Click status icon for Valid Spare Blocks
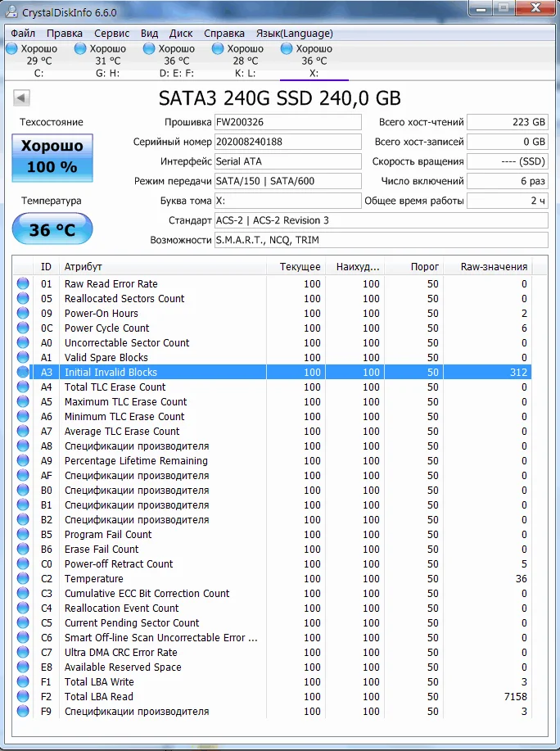 [23, 357]
